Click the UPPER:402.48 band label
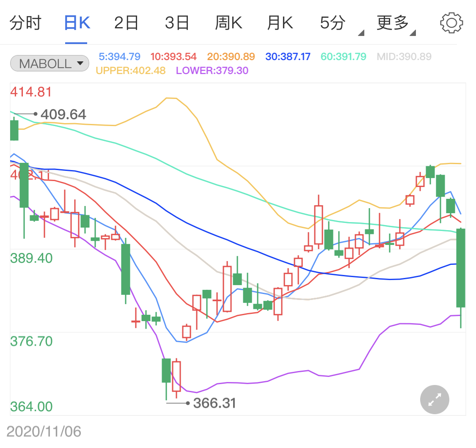This screenshot has width=476, height=448. click(131, 71)
